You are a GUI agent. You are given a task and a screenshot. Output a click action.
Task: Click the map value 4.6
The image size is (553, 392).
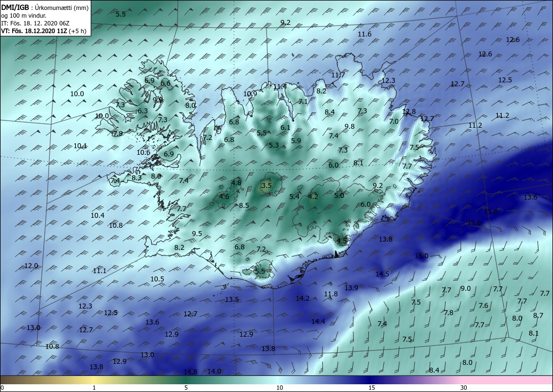point(225,197)
